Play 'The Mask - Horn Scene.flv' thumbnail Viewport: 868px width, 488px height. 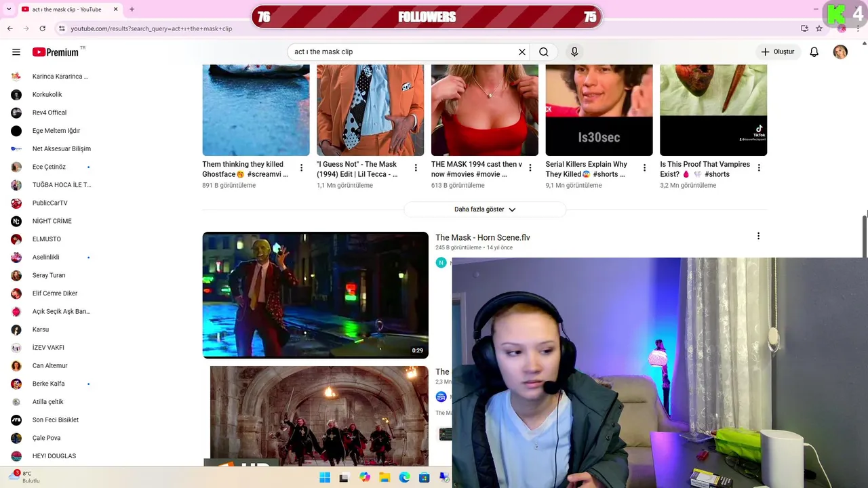[x=315, y=295]
